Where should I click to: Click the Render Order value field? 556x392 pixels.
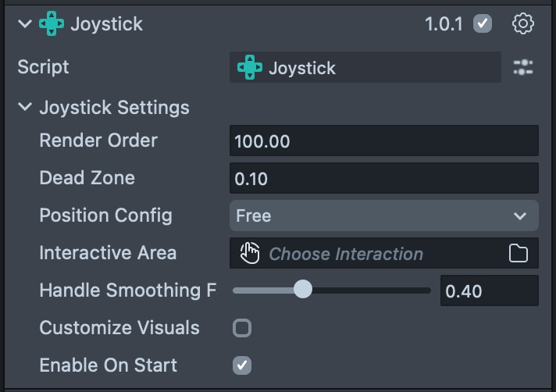383,141
